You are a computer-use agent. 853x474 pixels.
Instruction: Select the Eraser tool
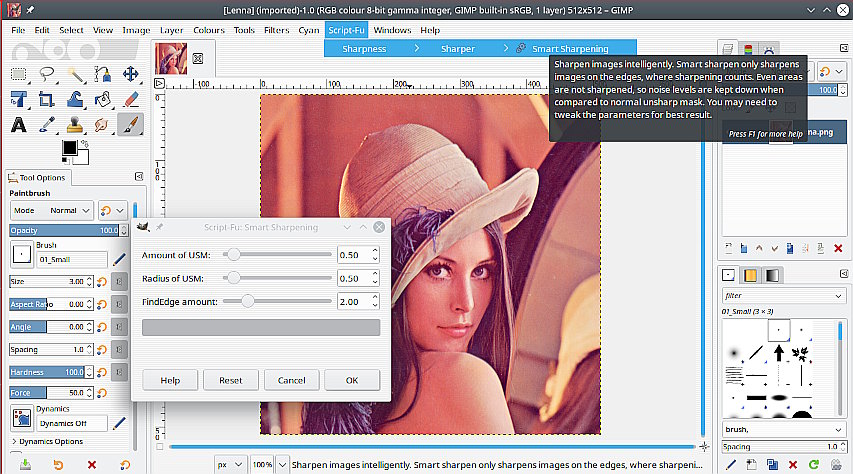point(130,99)
